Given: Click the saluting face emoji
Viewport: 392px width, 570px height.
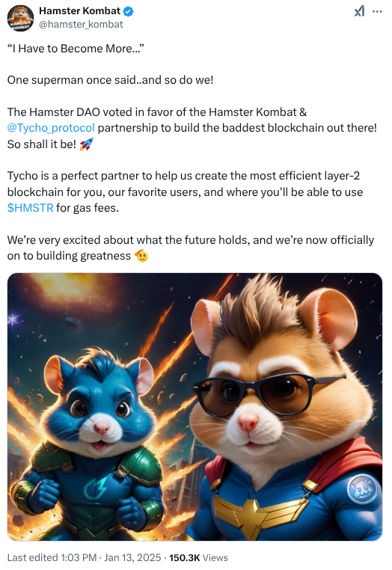Looking at the screenshot, I should (x=141, y=256).
